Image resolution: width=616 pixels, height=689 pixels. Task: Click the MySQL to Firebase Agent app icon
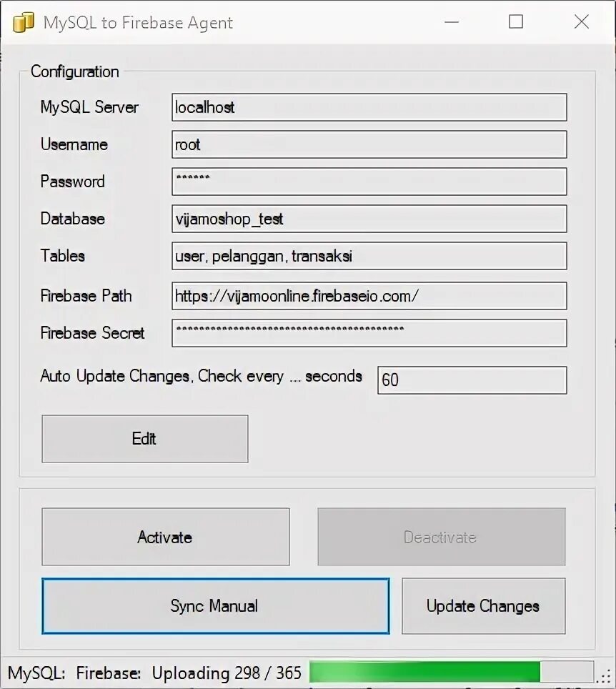[x=24, y=22]
